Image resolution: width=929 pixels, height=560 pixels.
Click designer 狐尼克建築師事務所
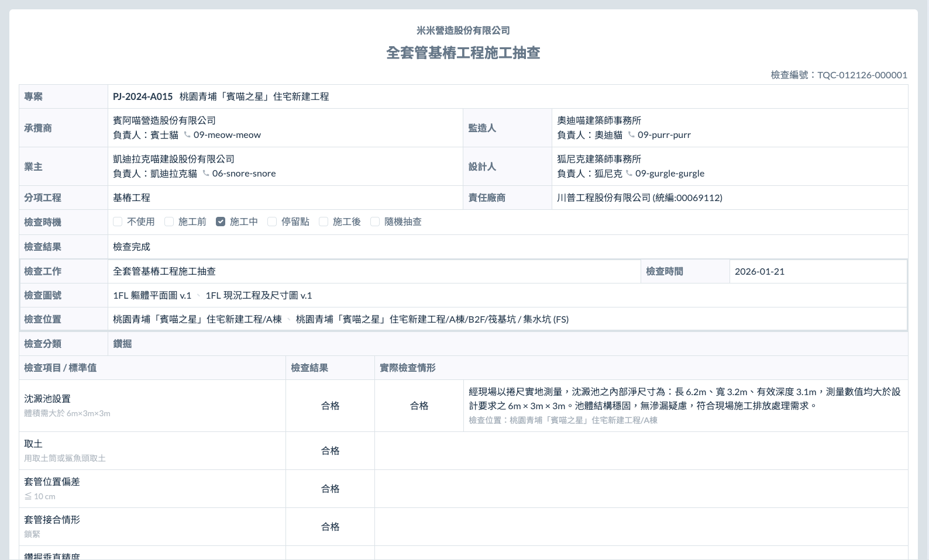(x=599, y=159)
